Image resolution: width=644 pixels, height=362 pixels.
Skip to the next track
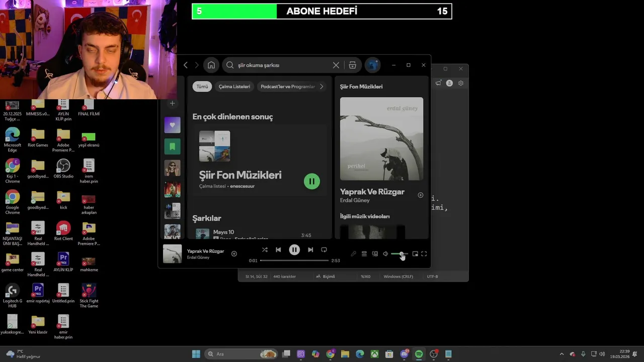point(310,249)
